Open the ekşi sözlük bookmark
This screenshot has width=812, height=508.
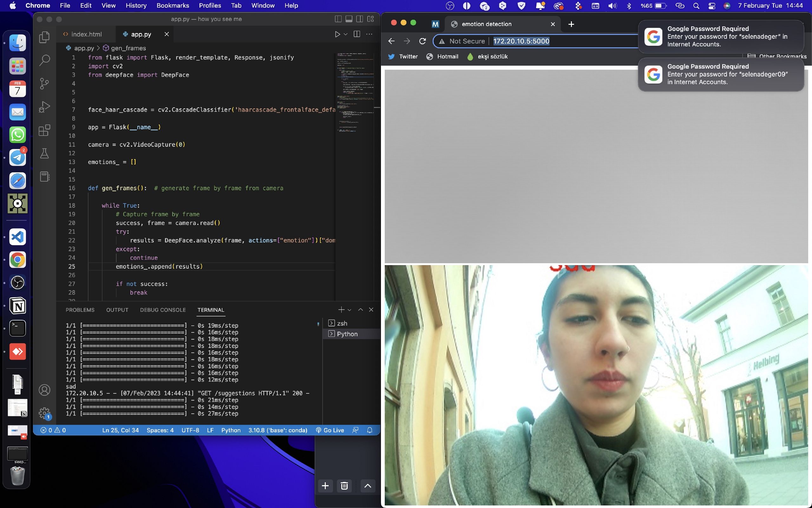pyautogui.click(x=487, y=57)
